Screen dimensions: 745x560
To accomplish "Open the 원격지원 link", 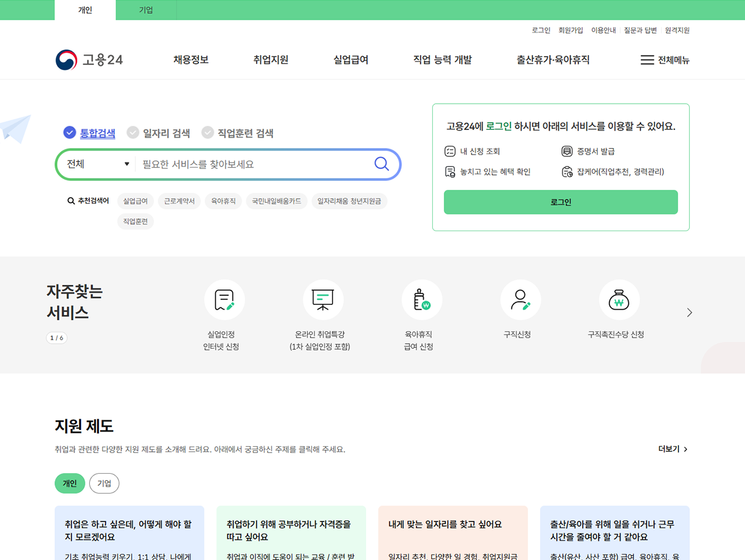I will point(677,30).
